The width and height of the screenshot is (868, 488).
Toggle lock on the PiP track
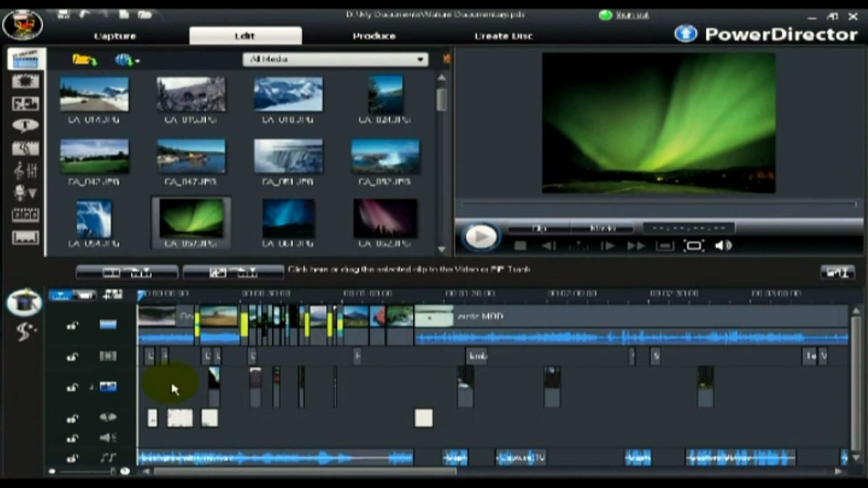coord(72,387)
